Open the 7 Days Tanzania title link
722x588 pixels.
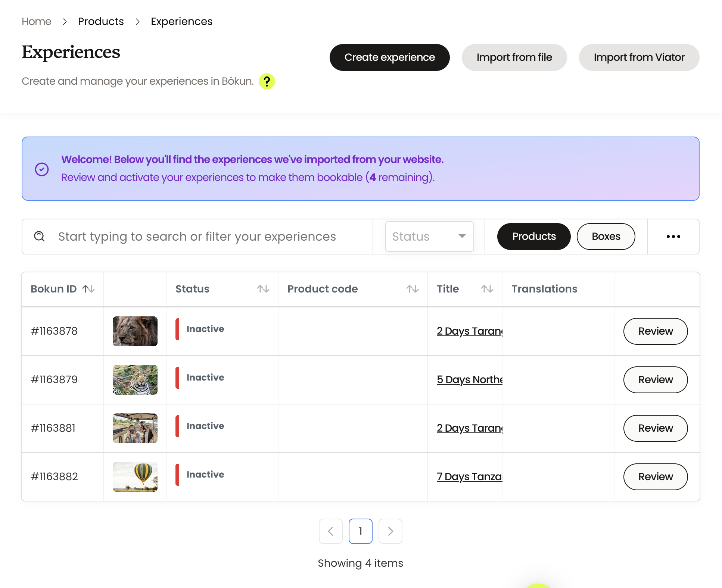click(x=469, y=477)
